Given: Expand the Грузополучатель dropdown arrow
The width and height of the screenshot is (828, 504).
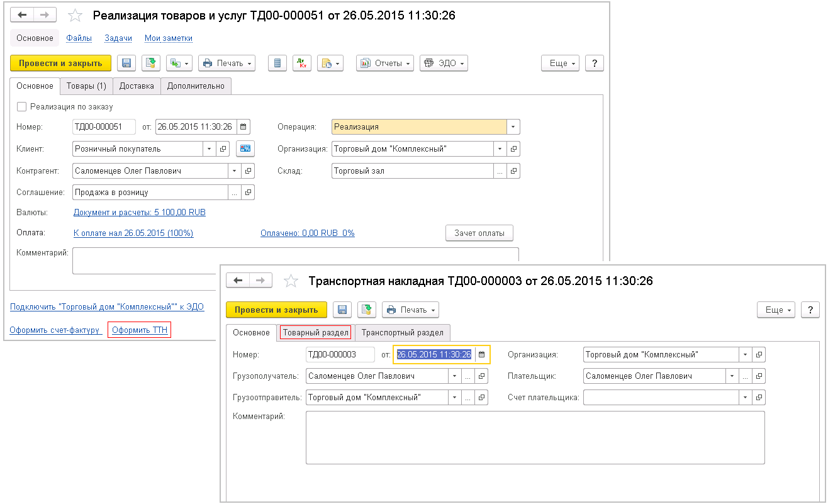Looking at the screenshot, I should click(x=454, y=376).
